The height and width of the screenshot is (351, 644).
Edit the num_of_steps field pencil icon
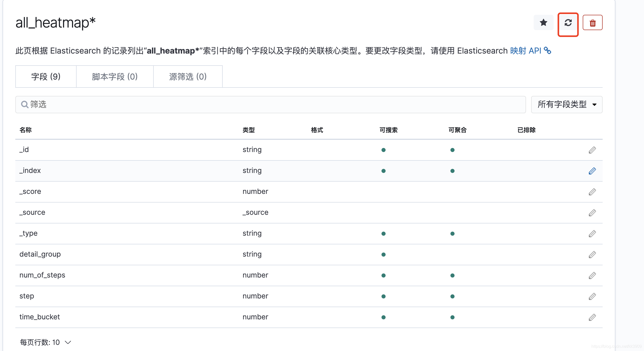(x=592, y=275)
